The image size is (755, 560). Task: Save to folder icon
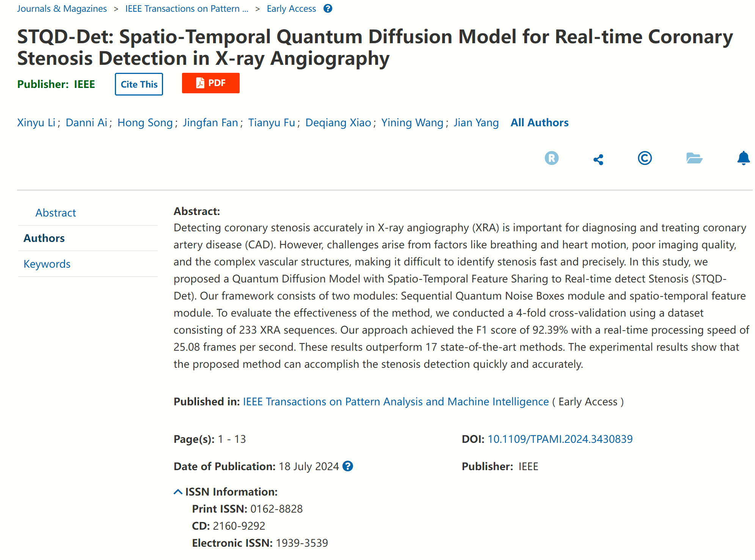point(694,158)
